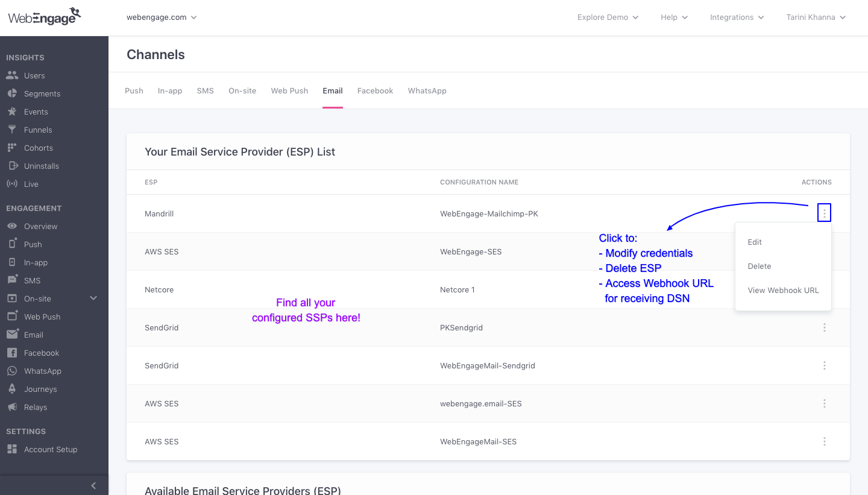Click the Funnels filter icon
The width and height of the screenshot is (868, 495).
click(x=12, y=130)
